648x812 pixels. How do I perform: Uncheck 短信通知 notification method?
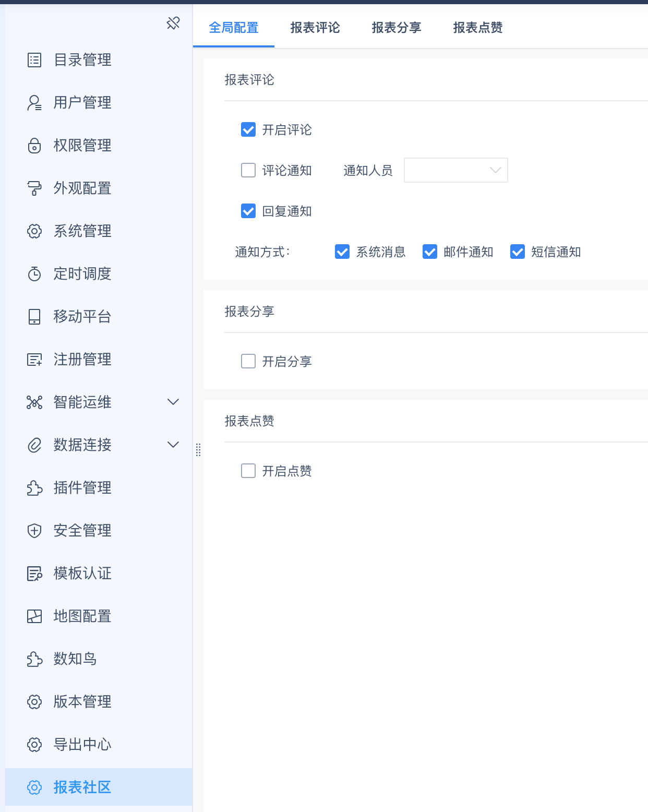tap(518, 252)
